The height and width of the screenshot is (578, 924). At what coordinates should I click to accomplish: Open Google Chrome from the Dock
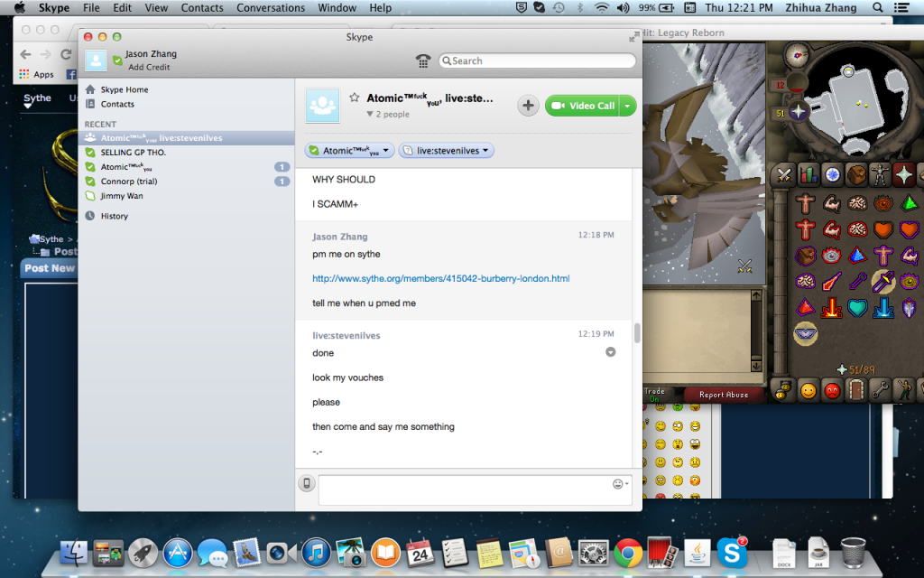[628, 554]
